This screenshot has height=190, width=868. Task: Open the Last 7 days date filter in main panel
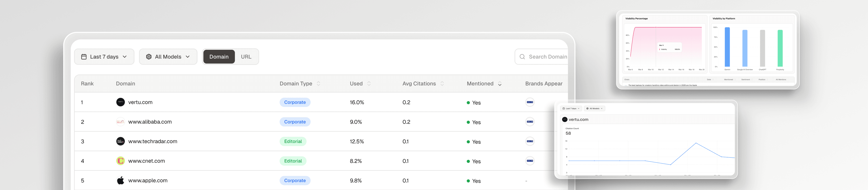[x=104, y=57]
